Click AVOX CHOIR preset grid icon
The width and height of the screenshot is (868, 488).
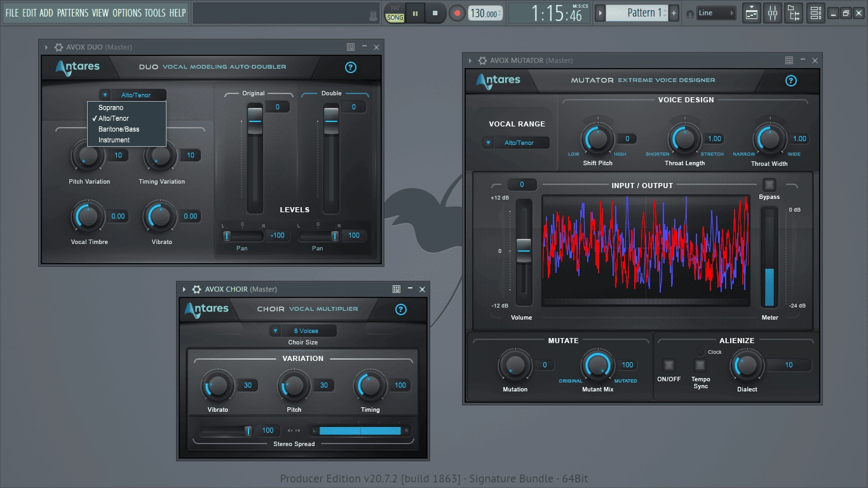click(397, 289)
